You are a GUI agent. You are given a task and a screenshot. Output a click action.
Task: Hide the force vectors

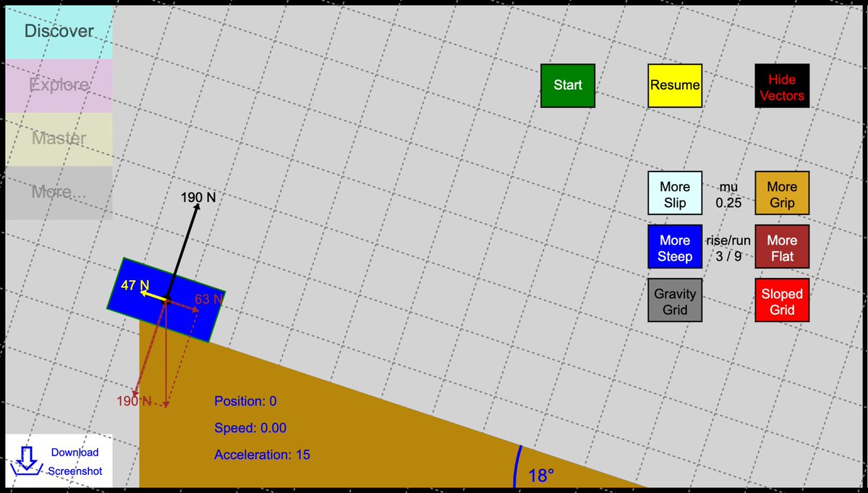click(x=782, y=85)
